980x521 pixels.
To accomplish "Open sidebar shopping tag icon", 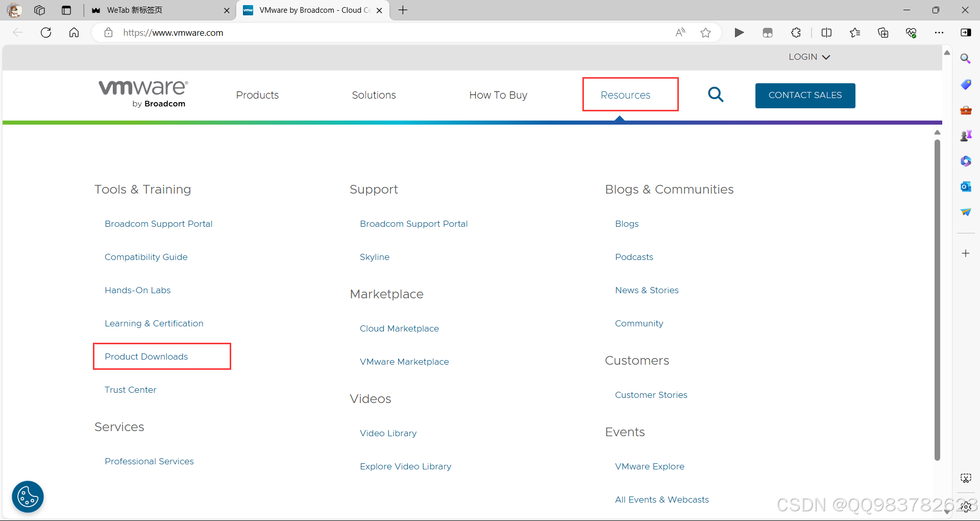I will click(x=966, y=84).
